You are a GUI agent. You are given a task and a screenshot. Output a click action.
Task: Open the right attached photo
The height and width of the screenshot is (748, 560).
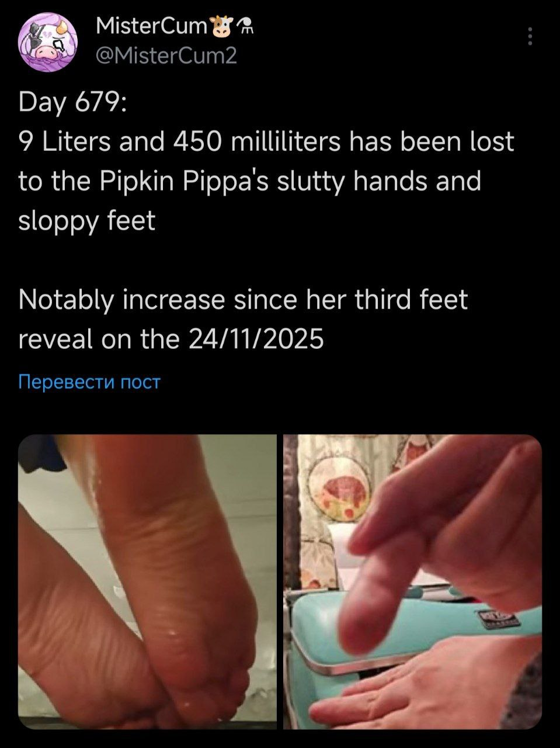tap(412, 581)
